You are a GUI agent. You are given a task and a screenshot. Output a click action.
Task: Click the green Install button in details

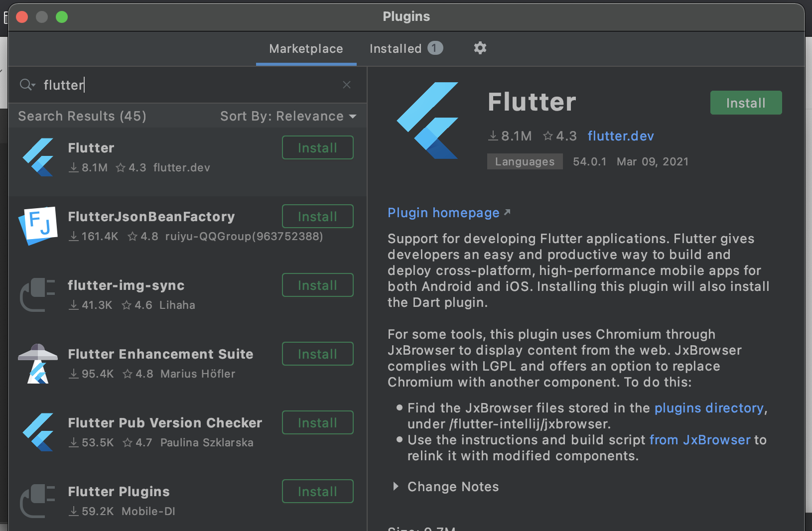click(x=746, y=103)
